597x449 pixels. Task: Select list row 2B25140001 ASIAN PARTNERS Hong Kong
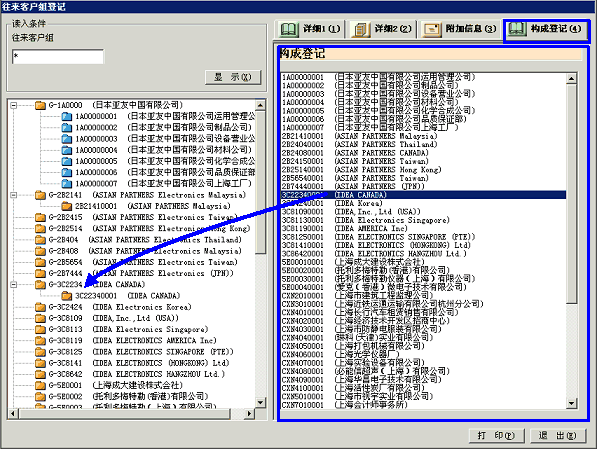pyautogui.click(x=423, y=169)
